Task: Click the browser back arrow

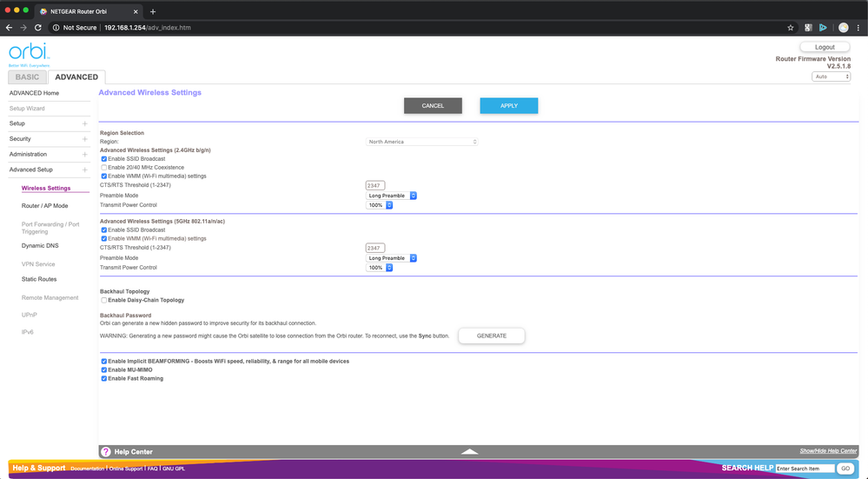Action: 9,28
